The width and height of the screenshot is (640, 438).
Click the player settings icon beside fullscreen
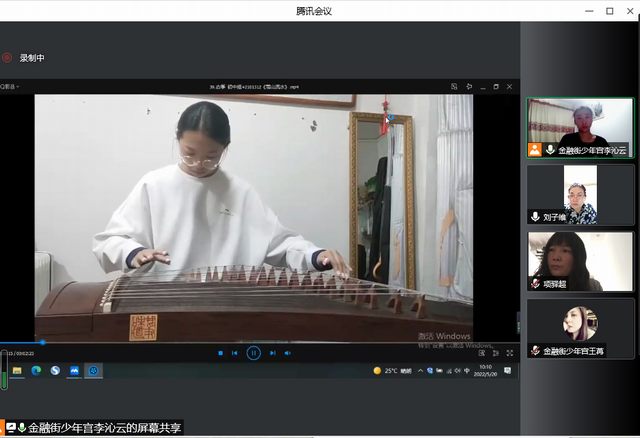[496, 353]
